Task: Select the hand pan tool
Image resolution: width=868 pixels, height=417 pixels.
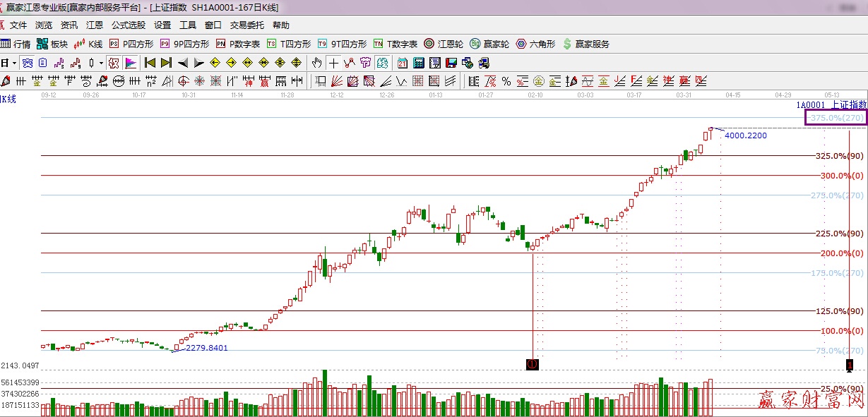Action: pos(317,63)
